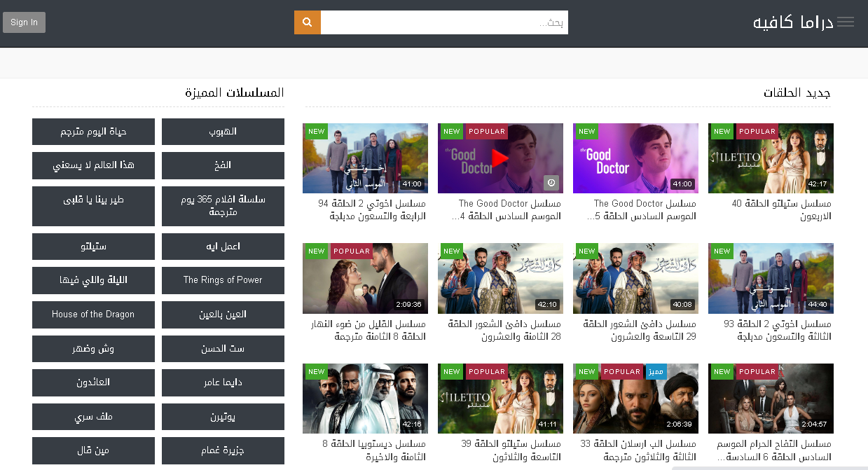Open the الهيوب featured series

point(223,132)
